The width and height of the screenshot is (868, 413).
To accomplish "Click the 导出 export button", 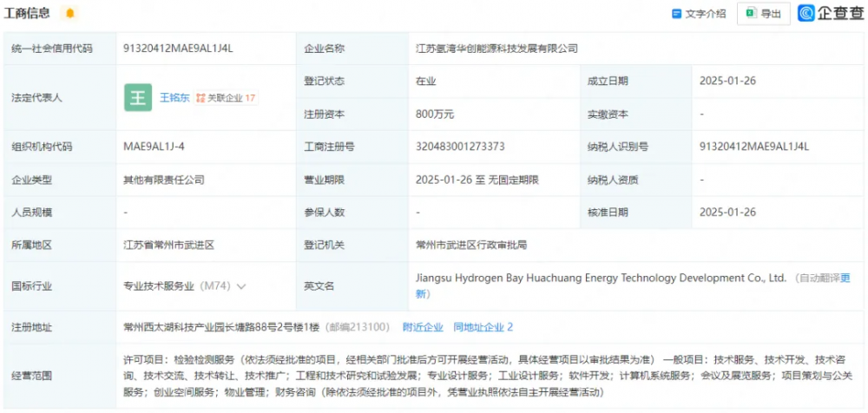I will (763, 15).
